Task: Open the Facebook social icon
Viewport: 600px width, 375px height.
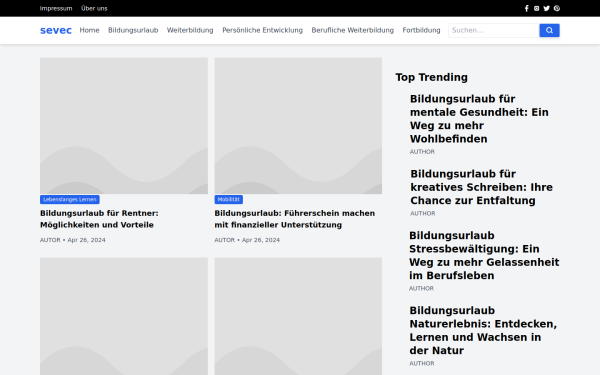Action: [x=527, y=8]
